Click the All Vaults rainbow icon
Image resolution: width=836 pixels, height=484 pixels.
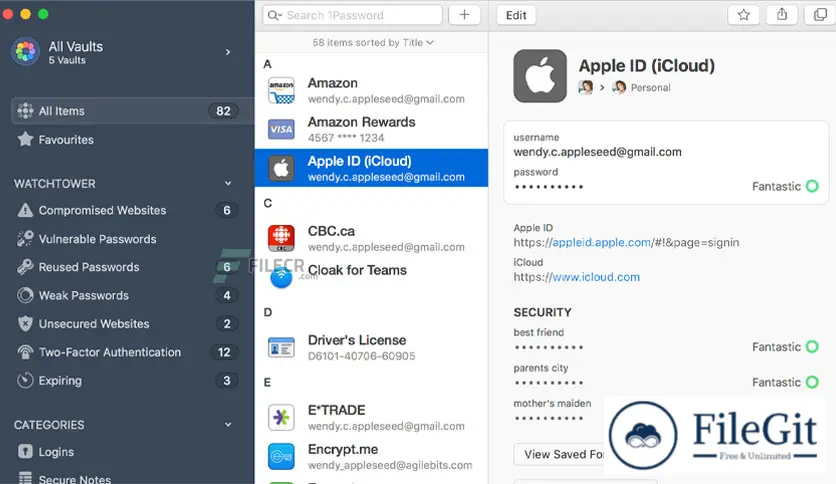click(25, 52)
